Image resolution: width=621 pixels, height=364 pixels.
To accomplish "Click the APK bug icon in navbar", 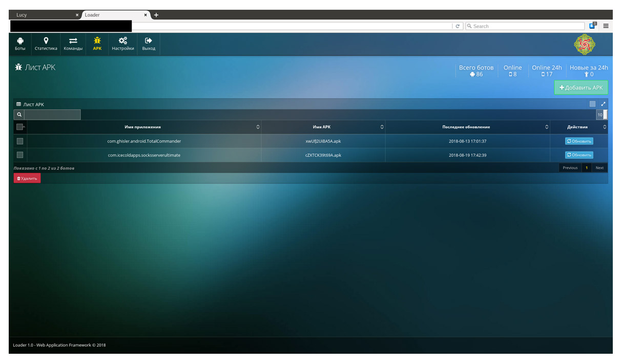I will (97, 41).
